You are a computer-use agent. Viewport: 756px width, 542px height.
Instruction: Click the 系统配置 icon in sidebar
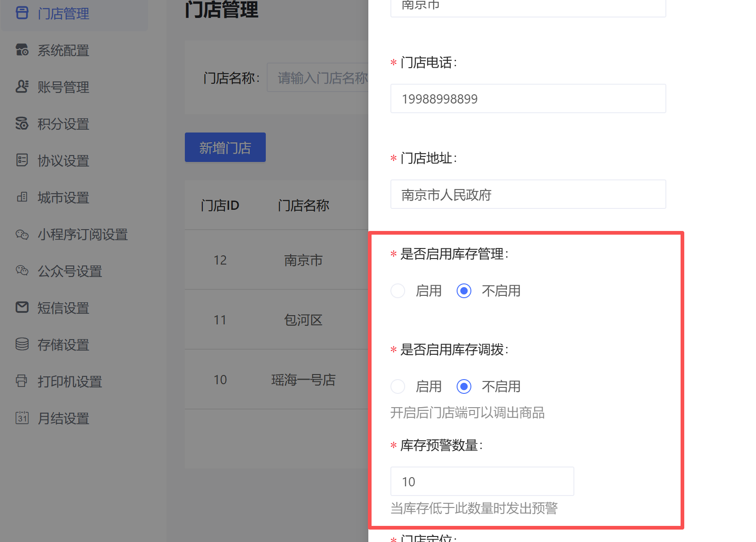(22, 50)
